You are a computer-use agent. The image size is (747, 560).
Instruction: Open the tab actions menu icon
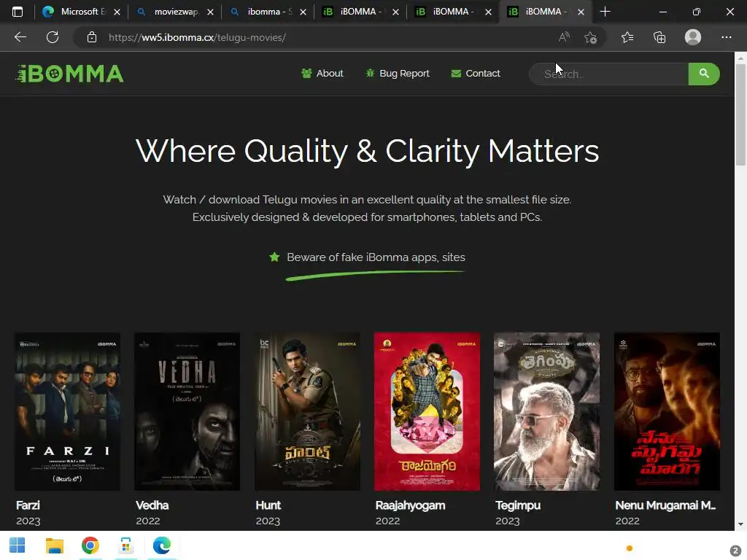click(18, 12)
